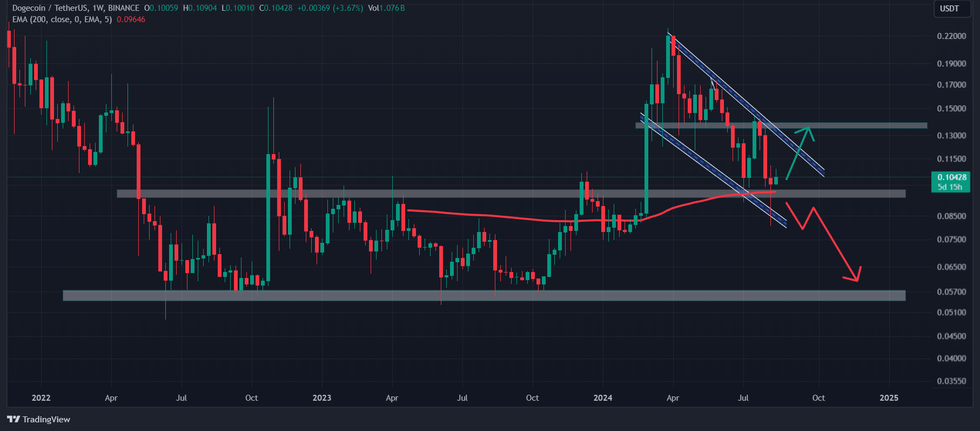Click the 2022 time axis label
The width and height of the screenshot is (980, 431).
[41, 398]
